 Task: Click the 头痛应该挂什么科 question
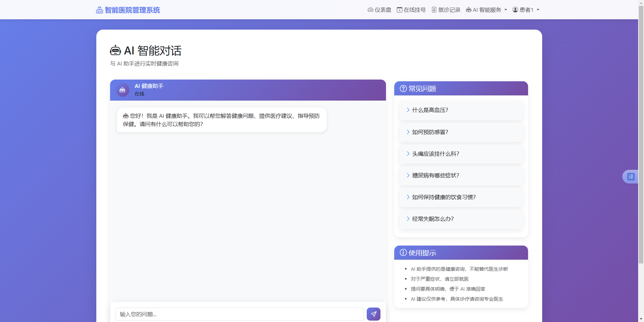click(x=436, y=154)
